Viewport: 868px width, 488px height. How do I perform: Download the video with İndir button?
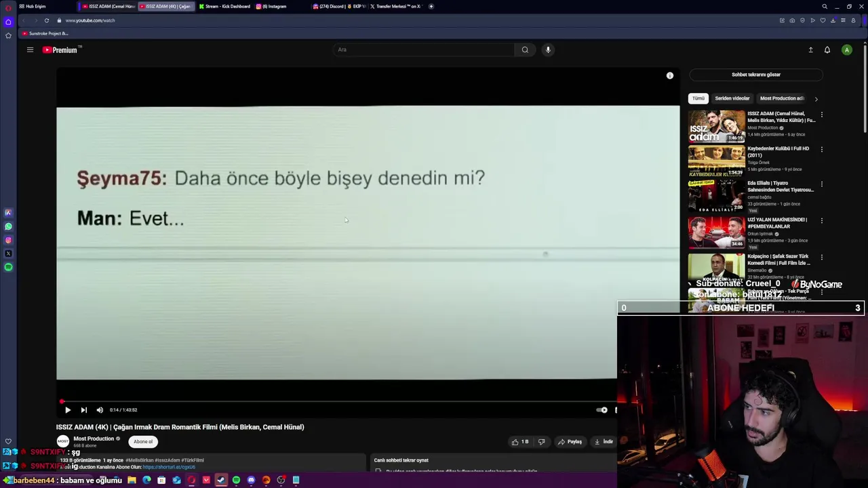point(604,441)
